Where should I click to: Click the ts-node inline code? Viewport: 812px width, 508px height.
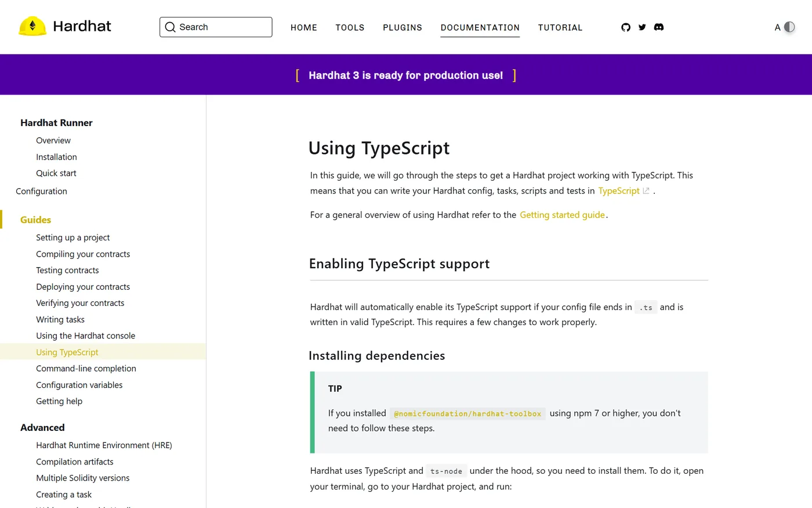point(446,471)
